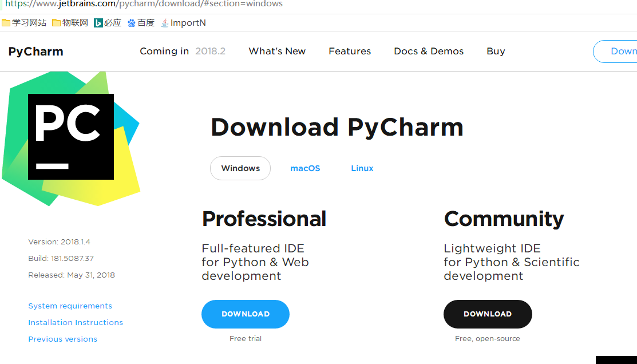Click the Version: 2018.1.4 text
The height and width of the screenshot is (364, 637).
coord(60,242)
